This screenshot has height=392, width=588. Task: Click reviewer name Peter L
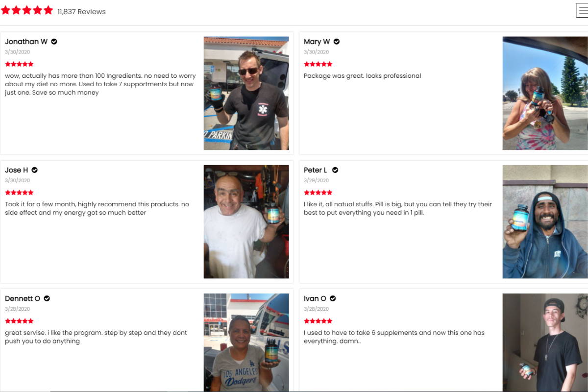click(x=316, y=170)
